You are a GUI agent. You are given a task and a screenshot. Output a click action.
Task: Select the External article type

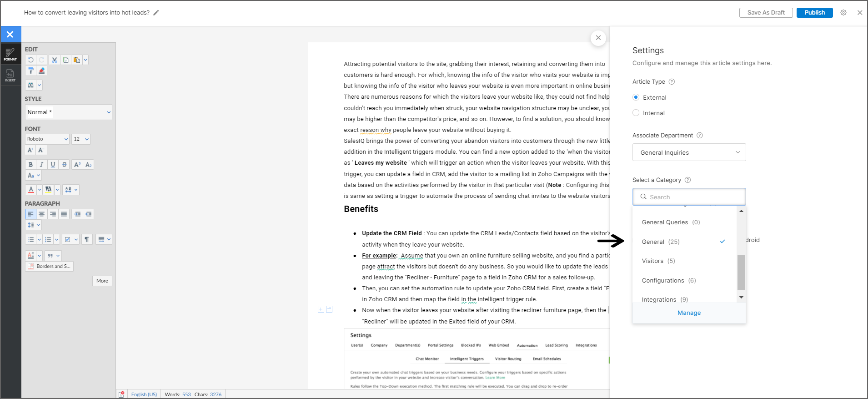[636, 97]
